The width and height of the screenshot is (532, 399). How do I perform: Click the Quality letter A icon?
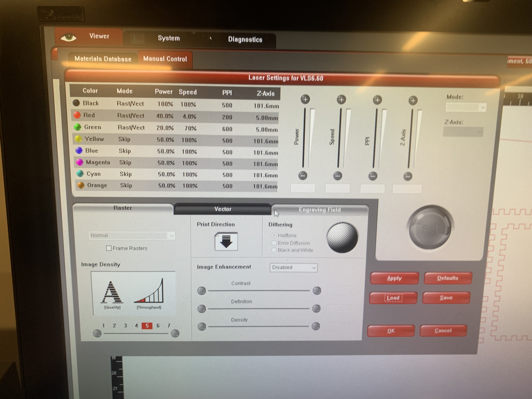point(112,292)
